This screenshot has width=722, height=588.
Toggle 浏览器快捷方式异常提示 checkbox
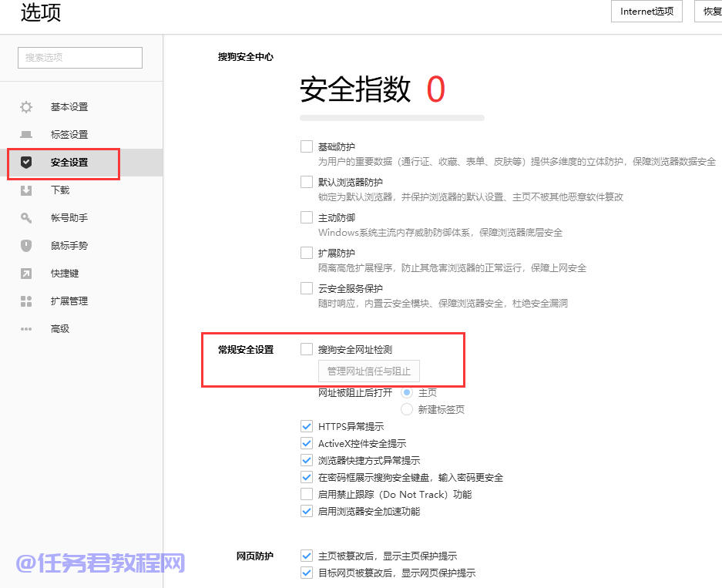pos(307,460)
